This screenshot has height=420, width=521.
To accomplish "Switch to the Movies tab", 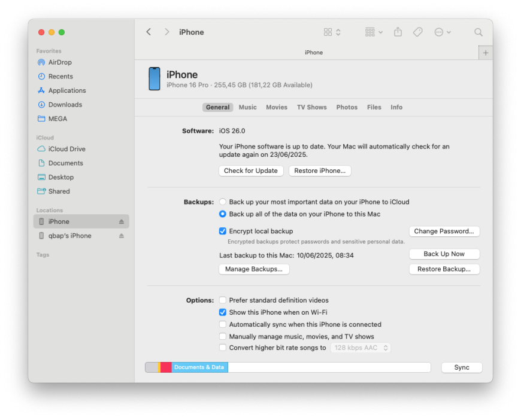I will [x=277, y=107].
